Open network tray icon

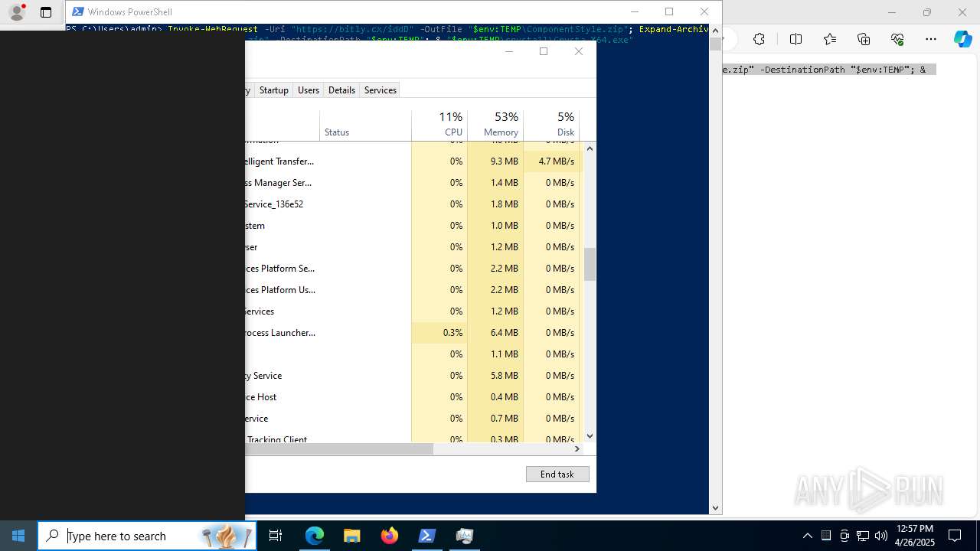[863, 536]
